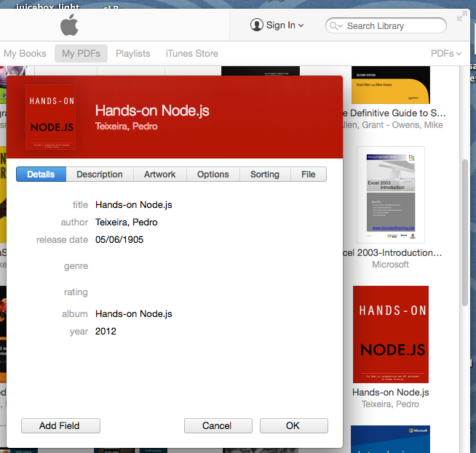Select the blue Microsoft book cover
Screen dimensions: 476x453
tap(390, 439)
